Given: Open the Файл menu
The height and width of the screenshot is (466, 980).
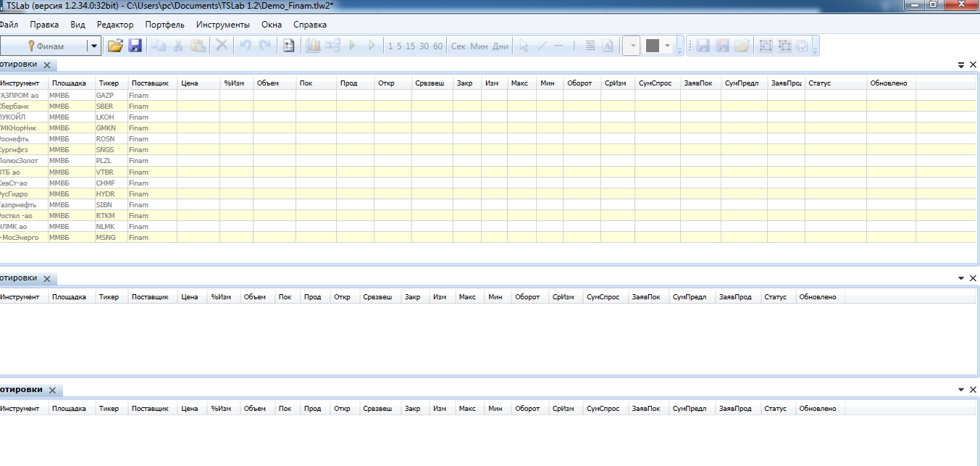Looking at the screenshot, I should tap(9, 25).
